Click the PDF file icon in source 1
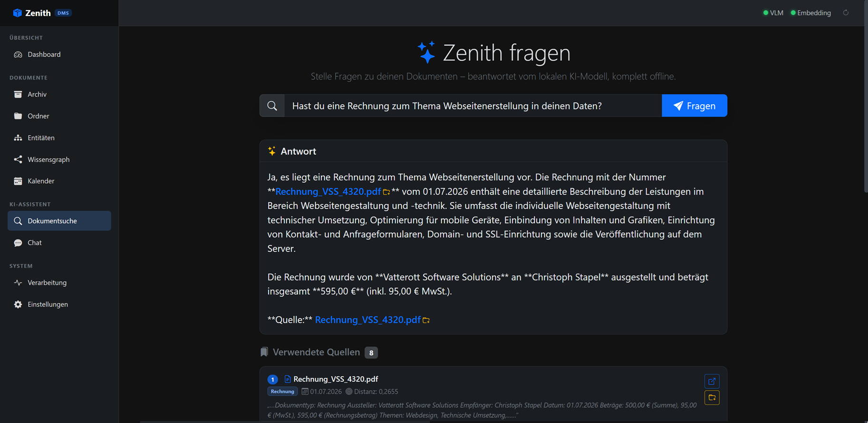The height and width of the screenshot is (423, 868). (x=288, y=379)
